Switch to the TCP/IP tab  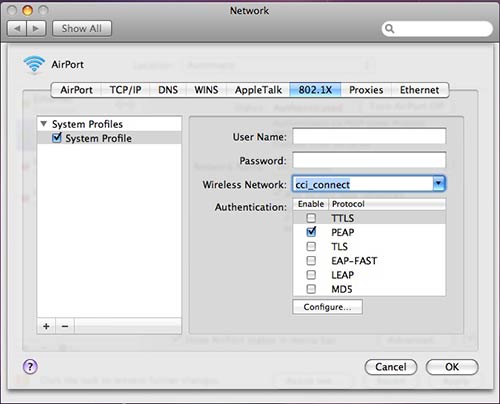click(x=126, y=90)
